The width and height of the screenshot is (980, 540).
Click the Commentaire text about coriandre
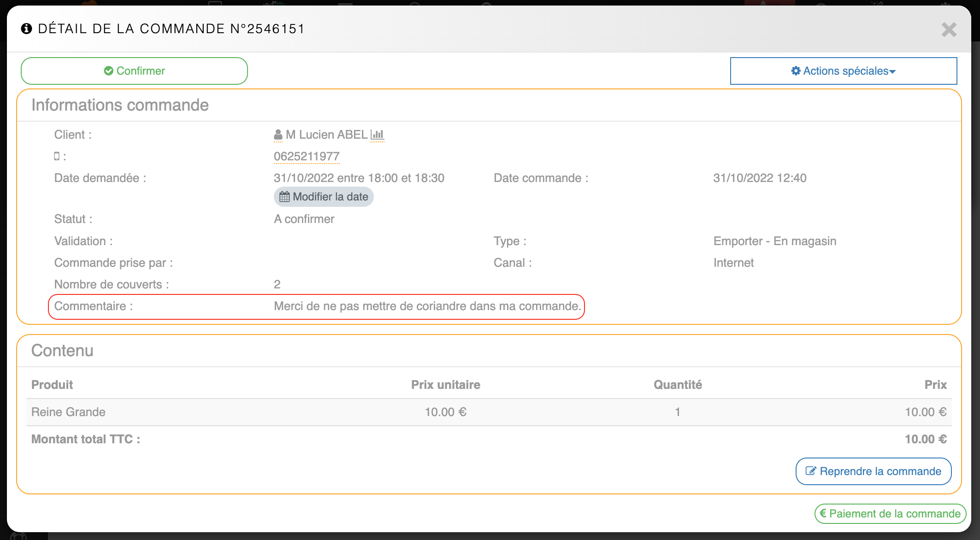click(427, 306)
